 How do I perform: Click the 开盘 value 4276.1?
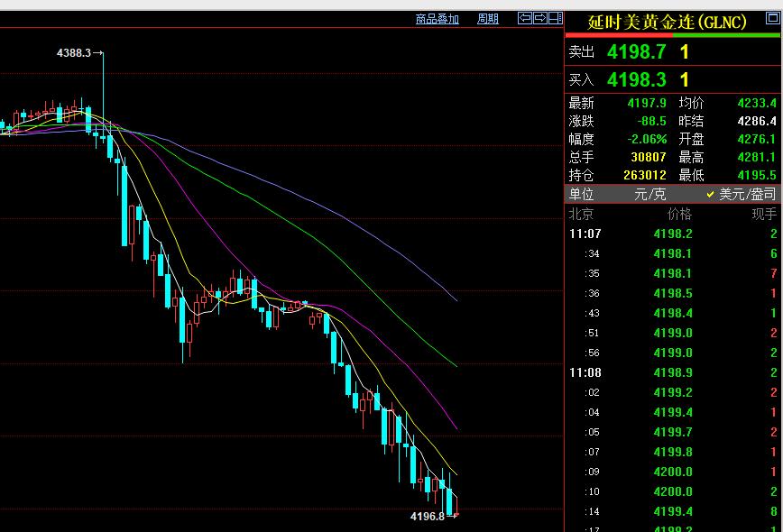[x=757, y=139]
